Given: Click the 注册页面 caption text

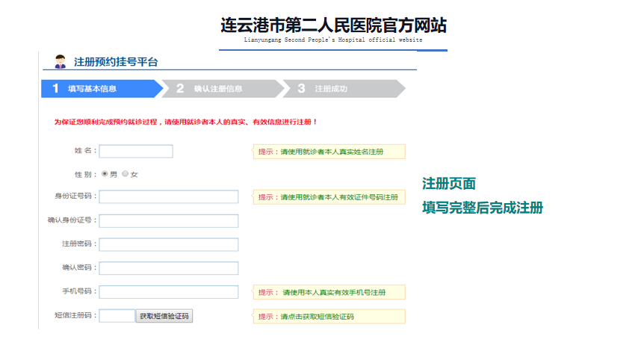Looking at the screenshot, I should 449,184.
